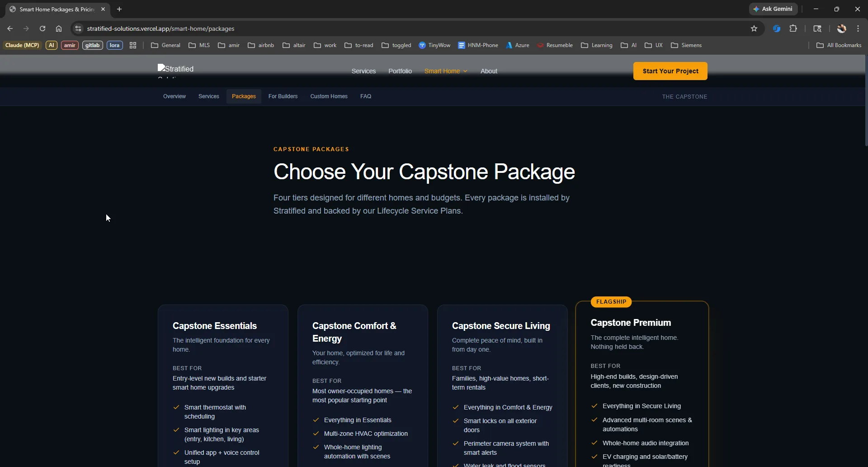The image size is (868, 467).
Task: Open the Claude (MCP) bookmark
Action: tap(22, 45)
